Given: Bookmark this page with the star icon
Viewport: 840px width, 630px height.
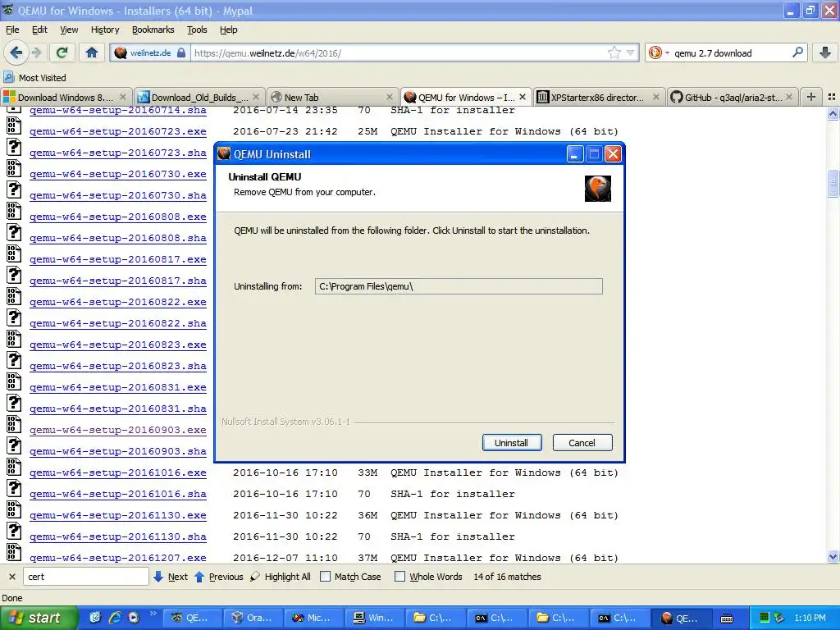Looking at the screenshot, I should click(x=614, y=52).
